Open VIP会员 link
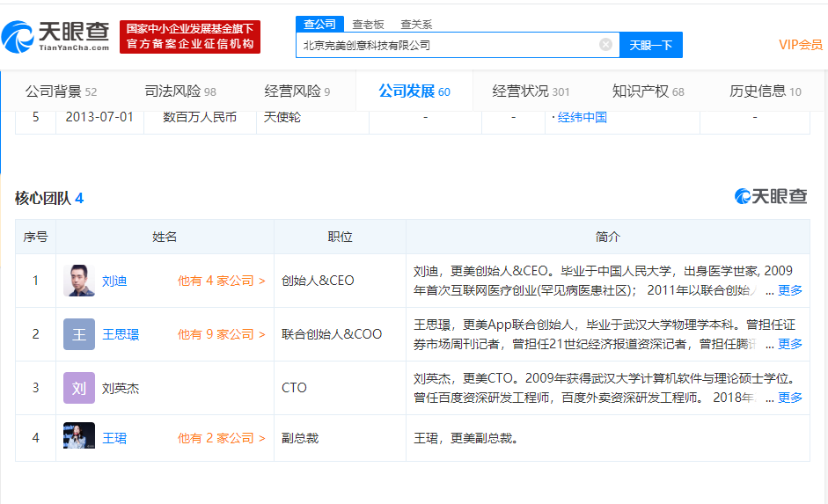Image resolution: width=828 pixels, height=504 pixels. (x=801, y=45)
